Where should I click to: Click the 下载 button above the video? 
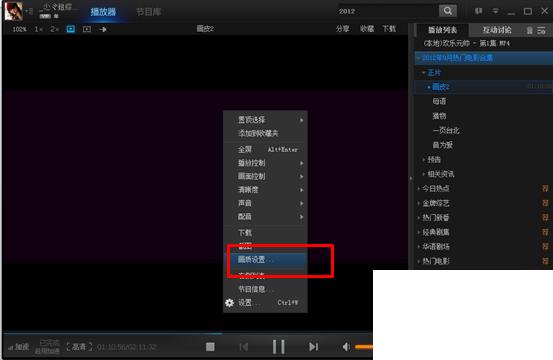tap(389, 29)
